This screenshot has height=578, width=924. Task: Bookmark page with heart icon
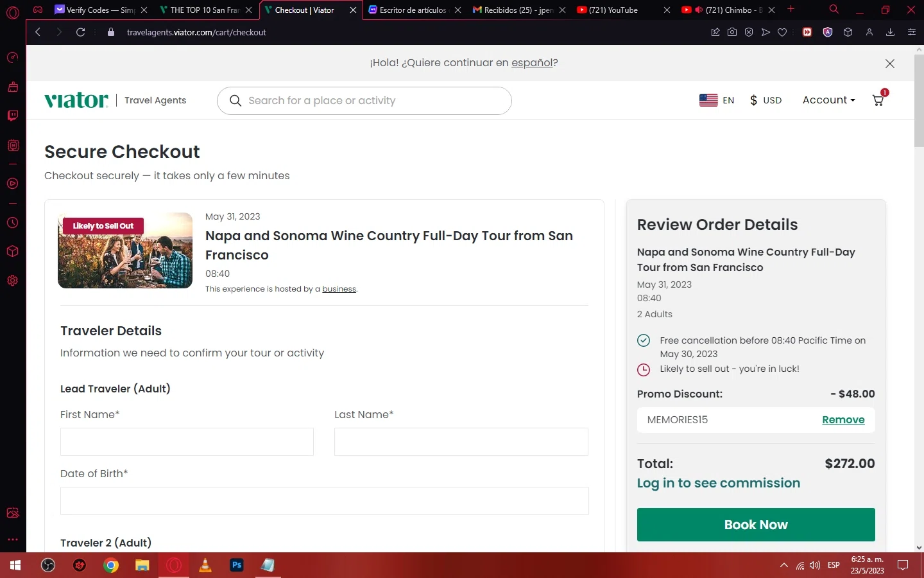click(782, 32)
